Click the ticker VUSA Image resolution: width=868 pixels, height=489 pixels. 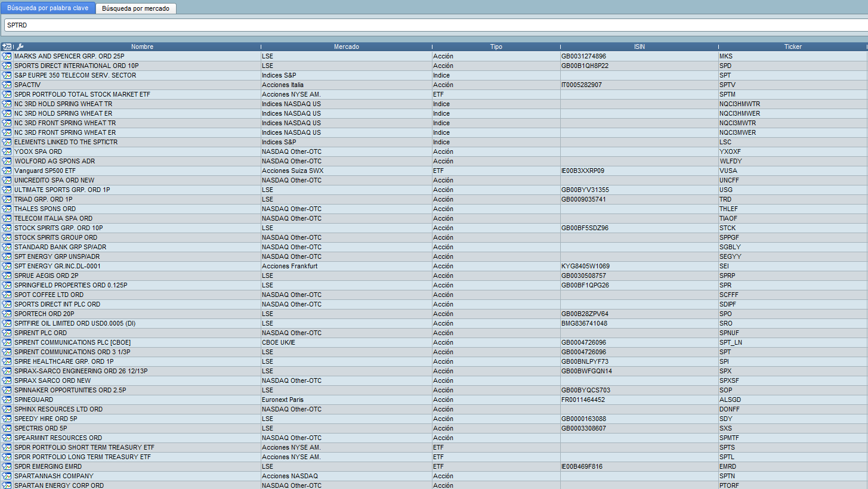[x=728, y=171]
